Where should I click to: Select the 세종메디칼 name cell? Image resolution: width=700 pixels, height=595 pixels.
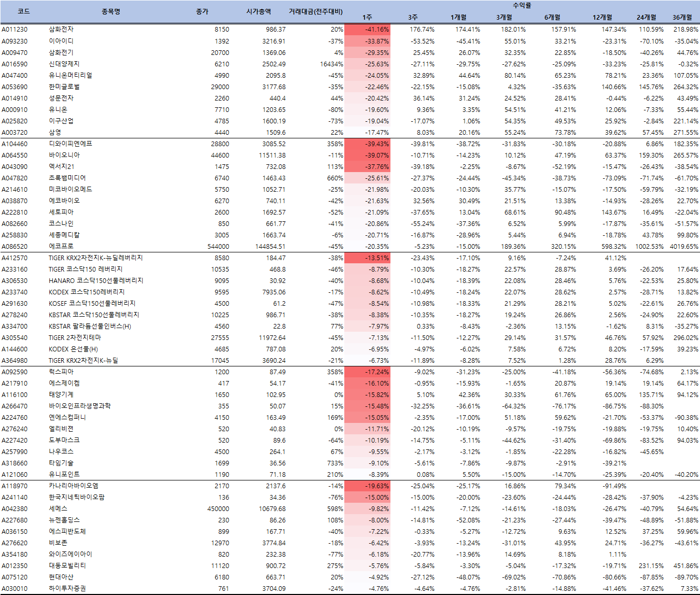64,235
